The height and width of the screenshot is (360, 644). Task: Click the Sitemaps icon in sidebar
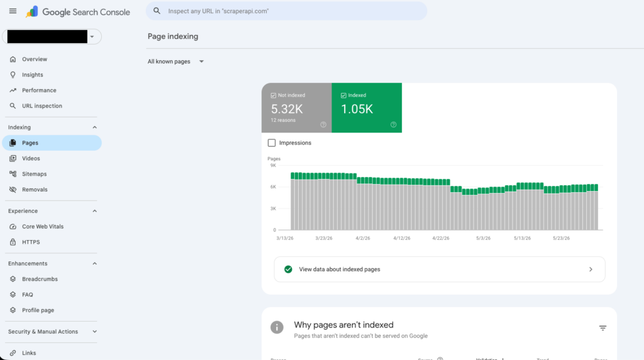coord(13,174)
